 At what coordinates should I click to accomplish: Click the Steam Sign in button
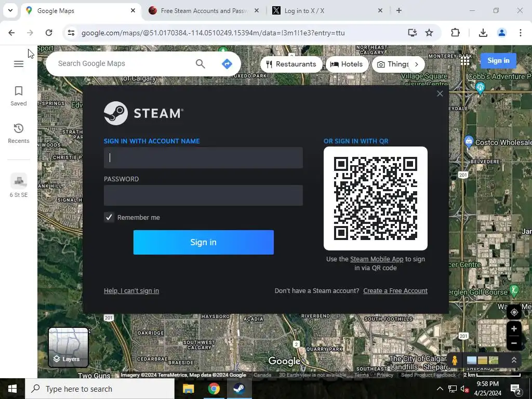tap(203, 242)
